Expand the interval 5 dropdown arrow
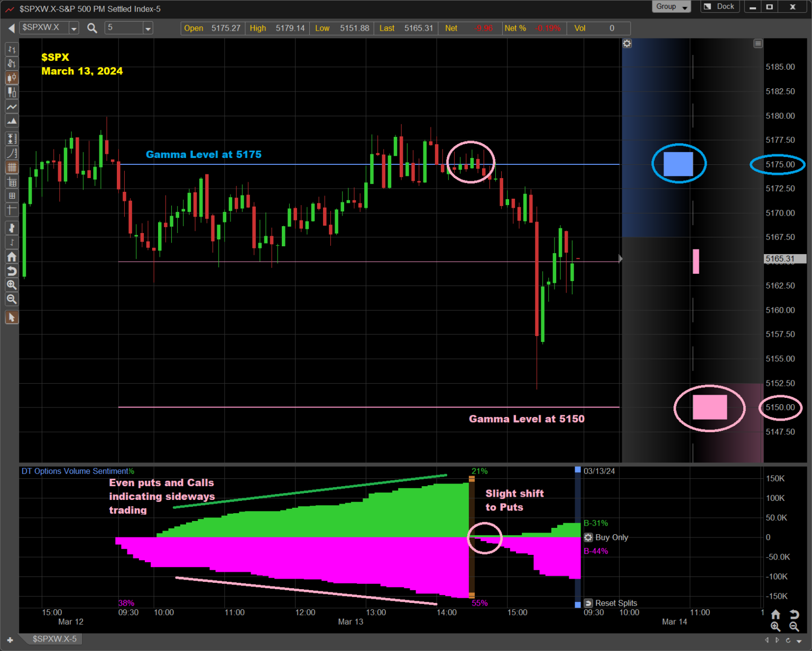The image size is (812, 651). click(148, 29)
